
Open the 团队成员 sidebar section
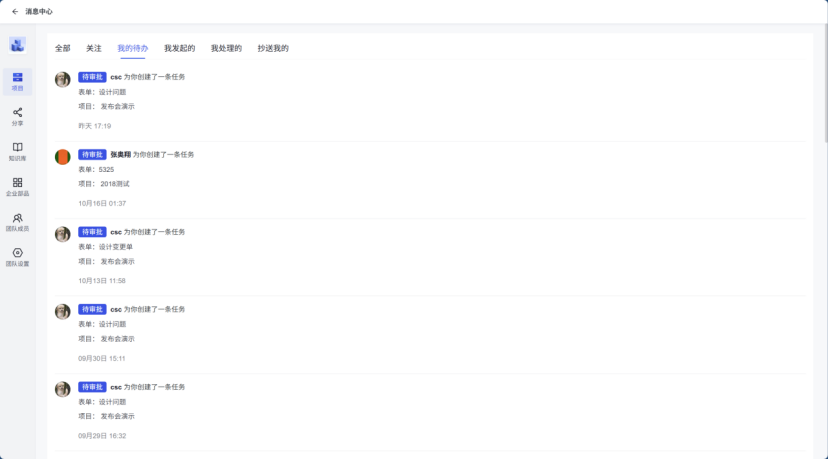click(17, 222)
